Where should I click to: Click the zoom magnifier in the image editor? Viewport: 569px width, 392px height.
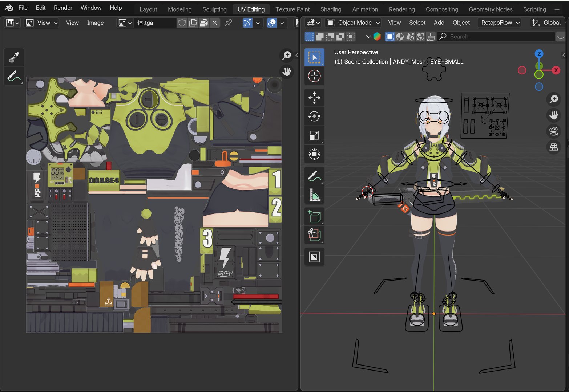coord(287,55)
